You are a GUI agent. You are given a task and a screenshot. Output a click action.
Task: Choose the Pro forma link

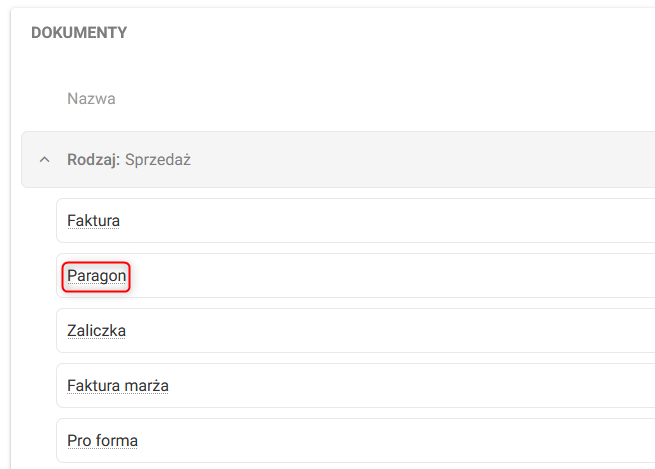102,440
